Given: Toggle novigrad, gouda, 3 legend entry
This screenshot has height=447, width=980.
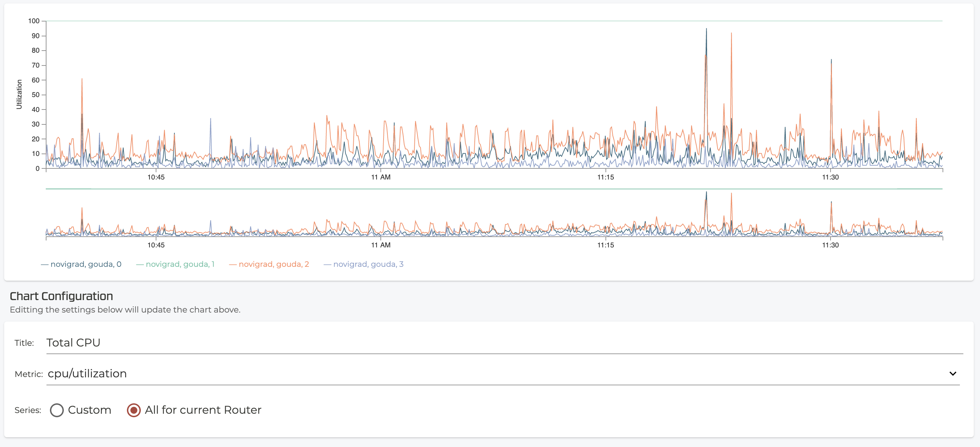Looking at the screenshot, I should pos(368,264).
